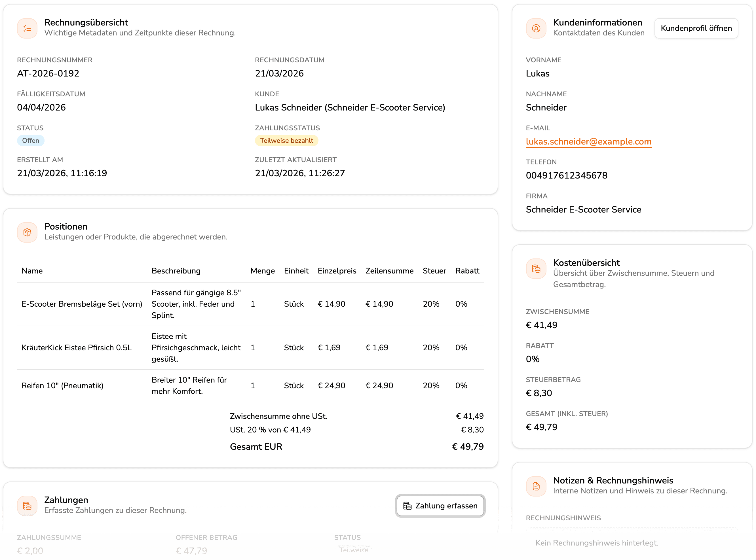Click the Kundeninformationen section heading
This screenshot has height=560, width=756.
click(597, 22)
